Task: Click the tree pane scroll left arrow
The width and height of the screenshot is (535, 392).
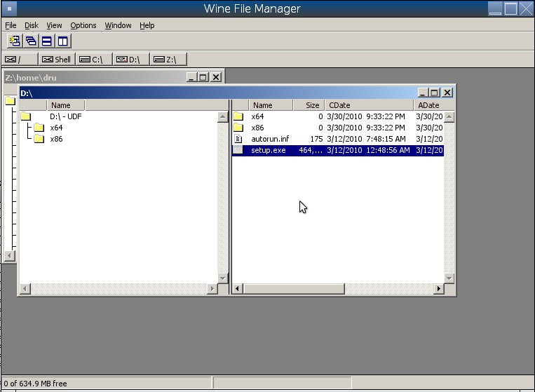Action: [x=25, y=289]
